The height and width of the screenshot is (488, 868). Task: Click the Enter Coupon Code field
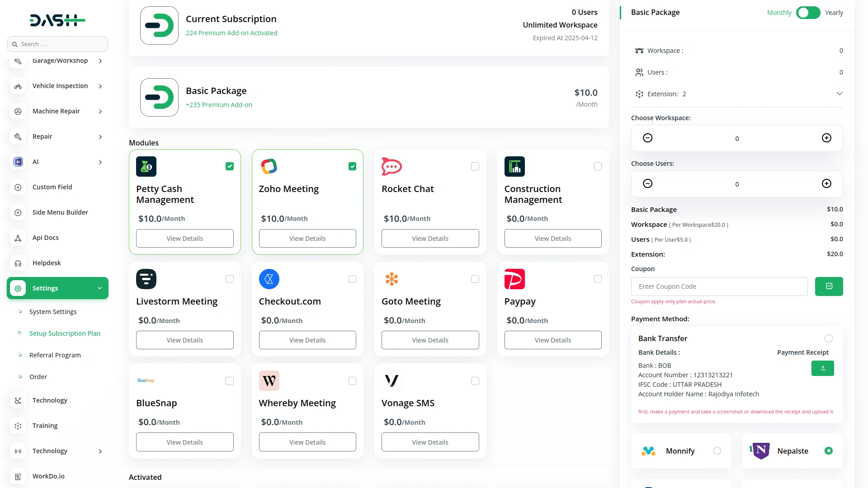pos(719,286)
